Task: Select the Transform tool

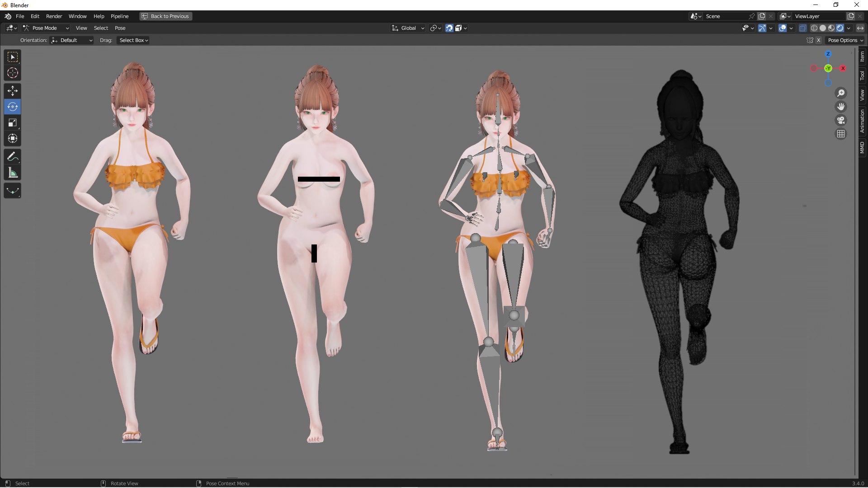Action: tap(13, 139)
